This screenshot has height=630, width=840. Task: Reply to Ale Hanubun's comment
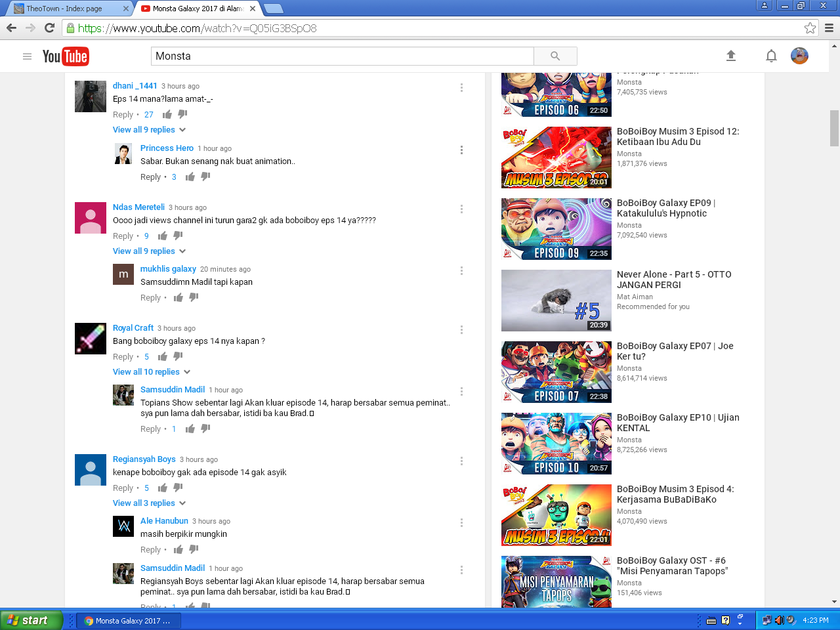click(150, 550)
